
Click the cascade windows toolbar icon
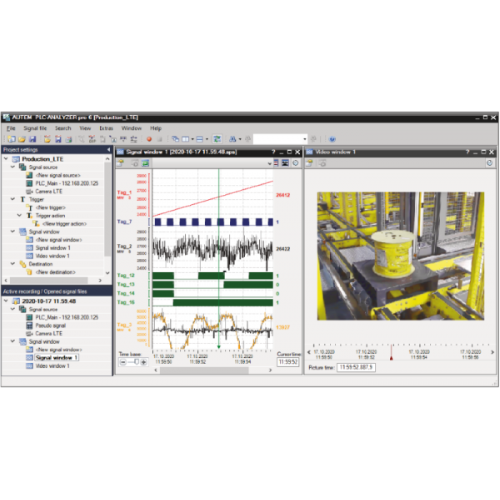[175, 139]
